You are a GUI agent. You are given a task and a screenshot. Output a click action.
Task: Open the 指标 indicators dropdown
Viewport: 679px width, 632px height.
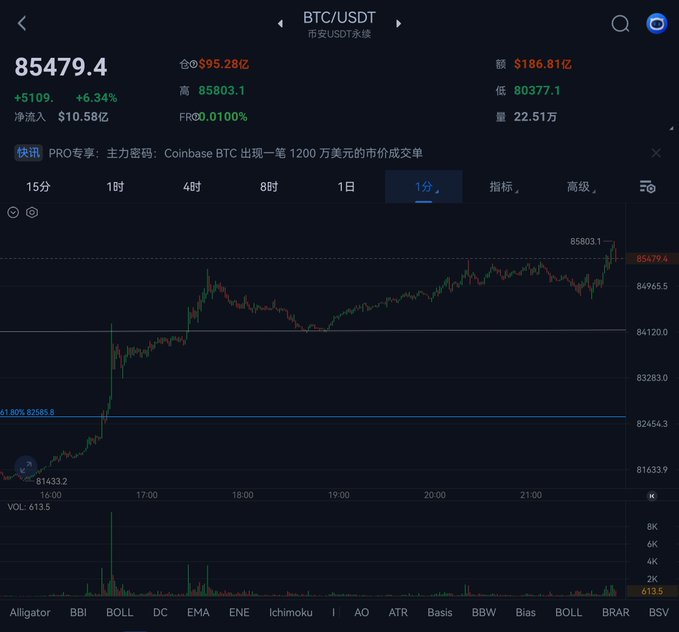click(504, 187)
